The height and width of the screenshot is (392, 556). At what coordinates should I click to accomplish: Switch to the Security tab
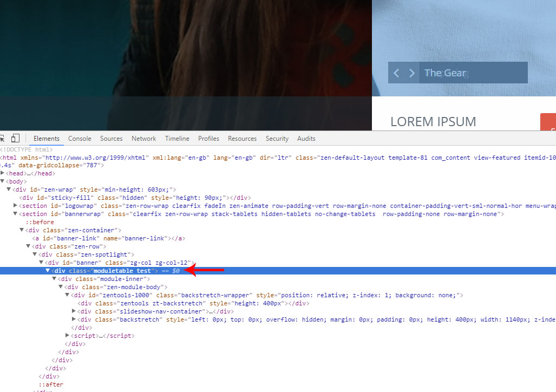[x=277, y=139]
